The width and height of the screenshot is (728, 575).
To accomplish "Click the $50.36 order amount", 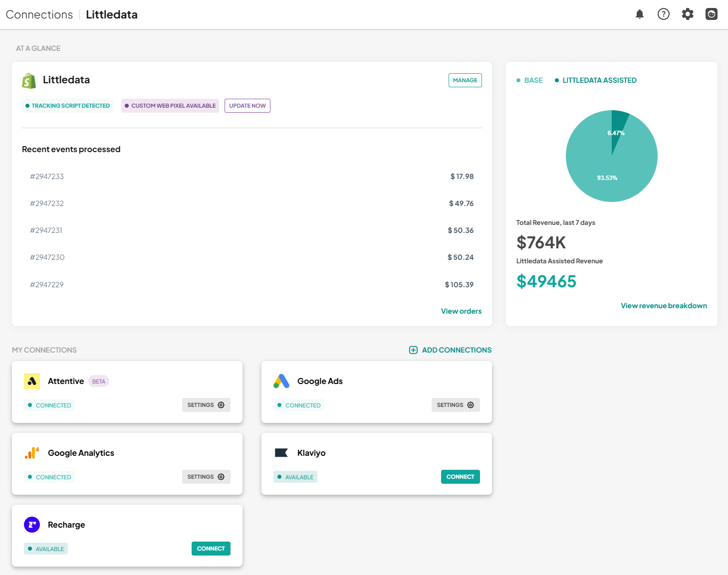I will [x=461, y=230].
